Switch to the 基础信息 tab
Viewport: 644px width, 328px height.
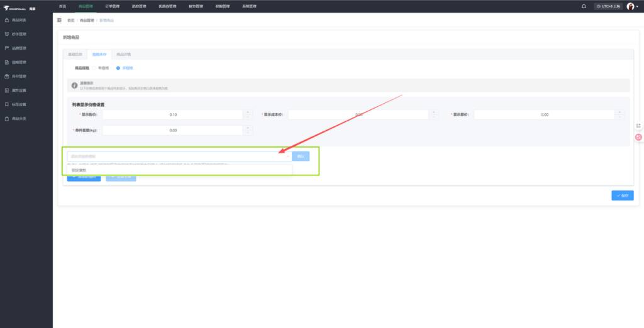point(75,55)
